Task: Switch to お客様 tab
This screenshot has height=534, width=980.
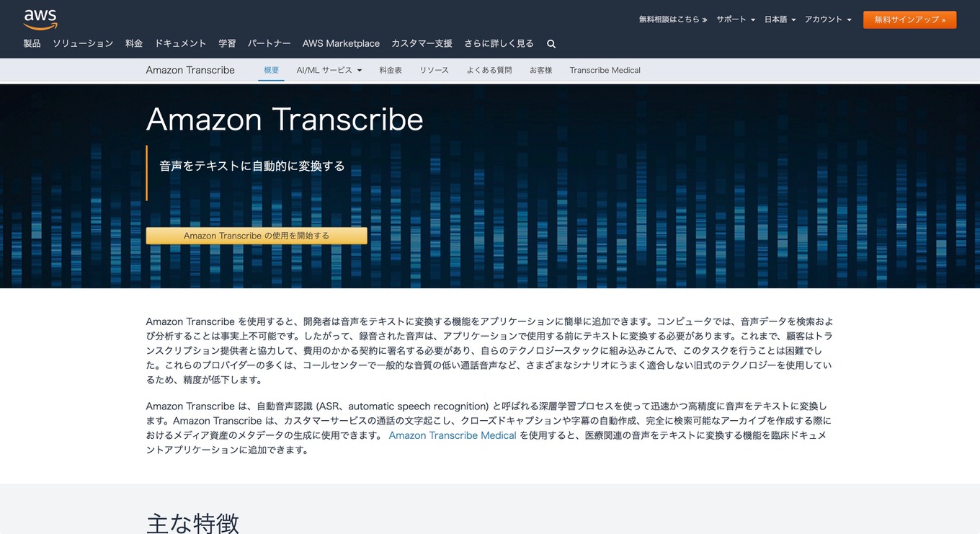Action: click(540, 70)
